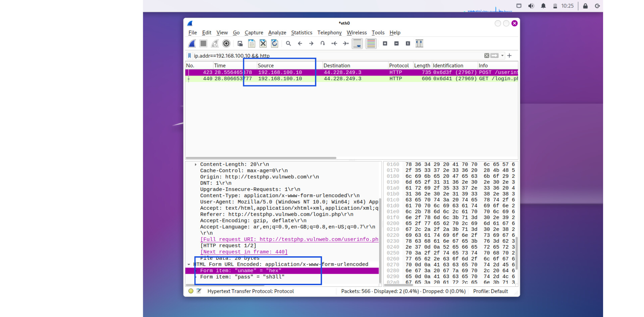
Task: Zoom out the main window text
Action: pyautogui.click(x=396, y=44)
